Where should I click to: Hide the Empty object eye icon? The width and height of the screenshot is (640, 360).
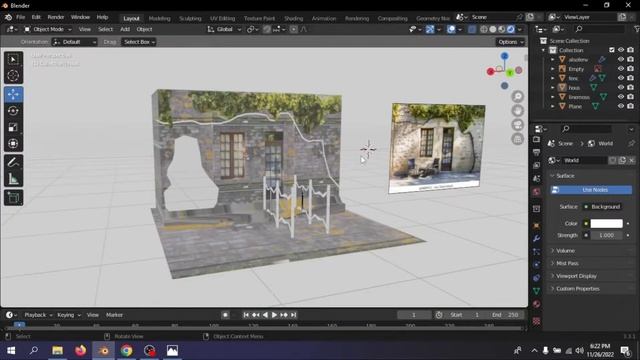coord(621,69)
